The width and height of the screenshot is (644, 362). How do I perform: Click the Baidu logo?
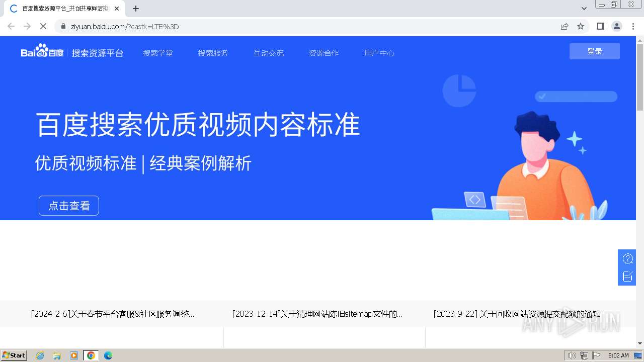pyautogui.click(x=42, y=51)
